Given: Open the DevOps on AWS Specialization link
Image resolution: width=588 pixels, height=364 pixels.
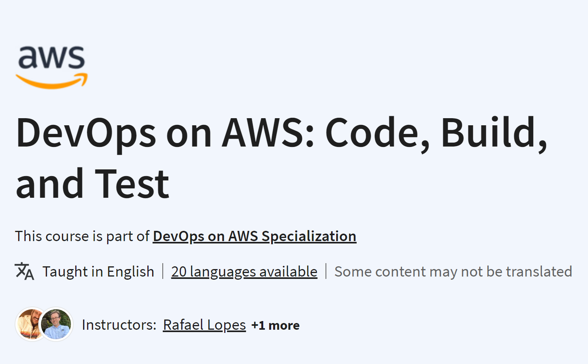Looking at the screenshot, I should (254, 236).
